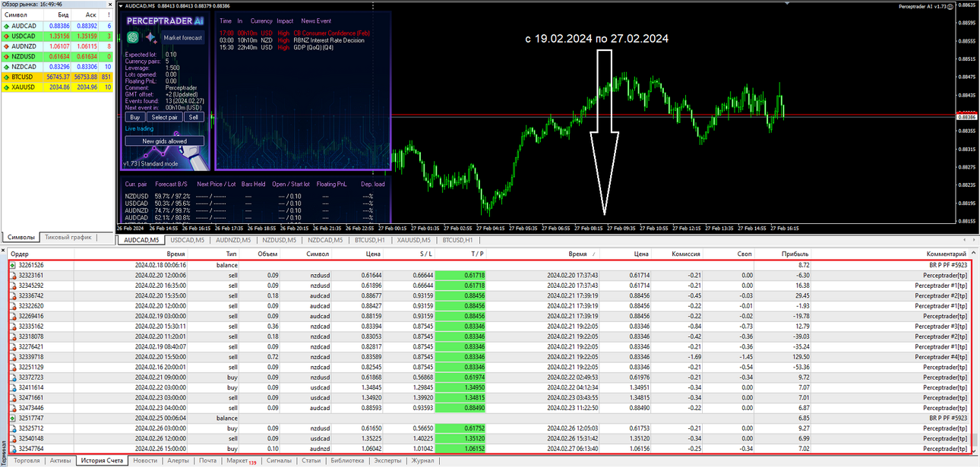
Task: Toggle the New grids allowed button
Action: [165, 141]
